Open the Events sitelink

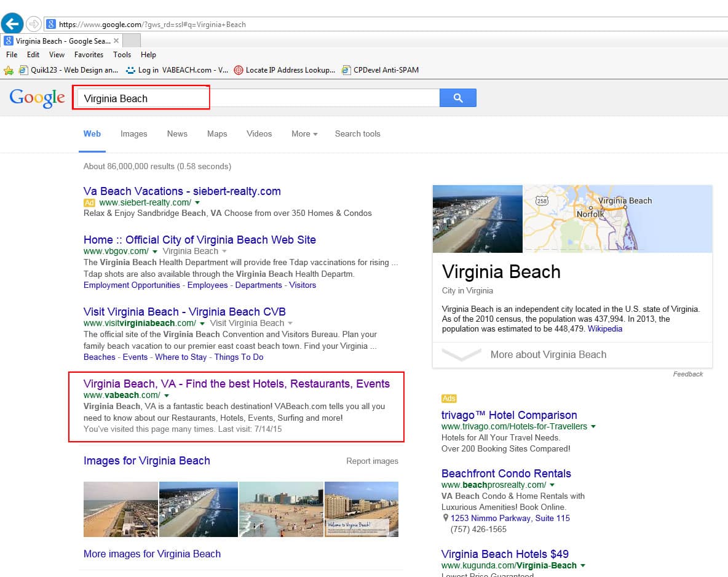[x=135, y=357]
